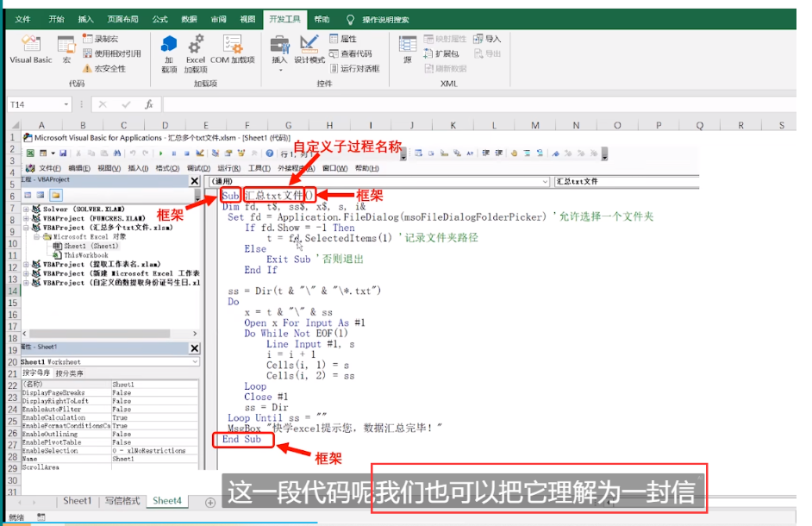
Task: Click the insert function fx button
Action: point(148,104)
